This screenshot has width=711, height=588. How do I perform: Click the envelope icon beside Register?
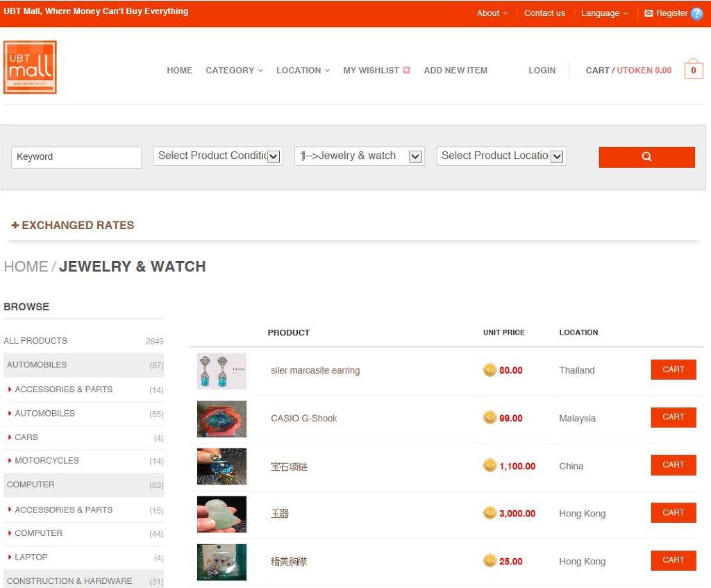click(649, 13)
